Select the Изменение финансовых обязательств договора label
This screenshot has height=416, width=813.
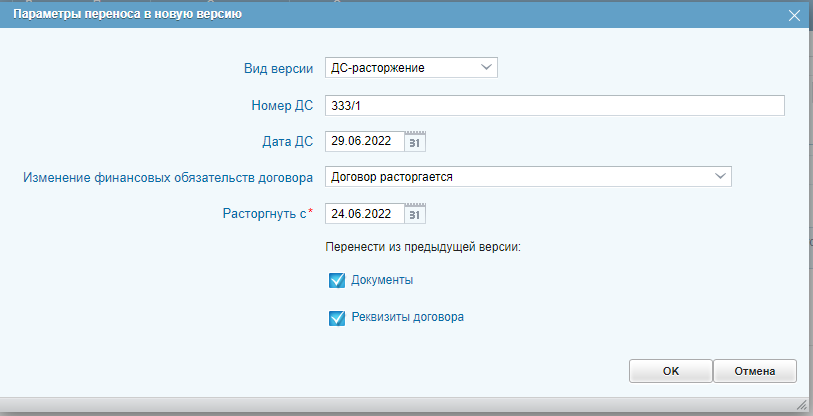(x=168, y=177)
